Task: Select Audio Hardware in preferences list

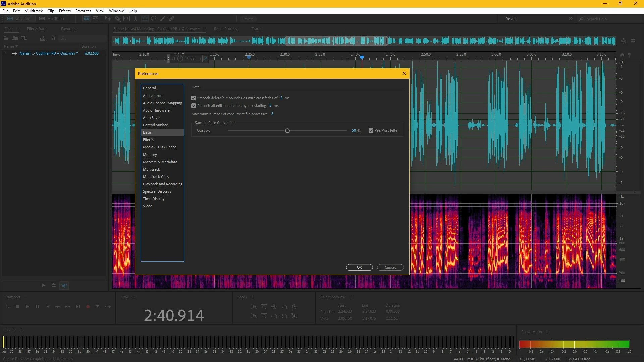Action: pyautogui.click(x=156, y=110)
